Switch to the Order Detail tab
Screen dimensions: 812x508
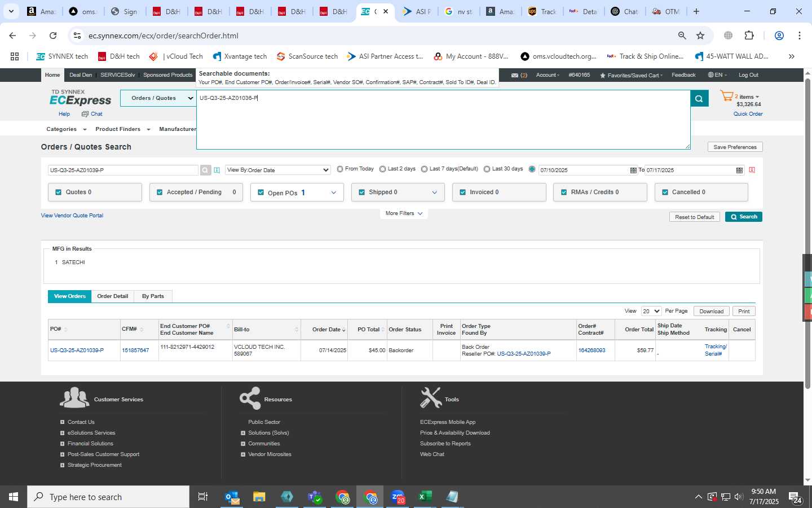tap(112, 296)
